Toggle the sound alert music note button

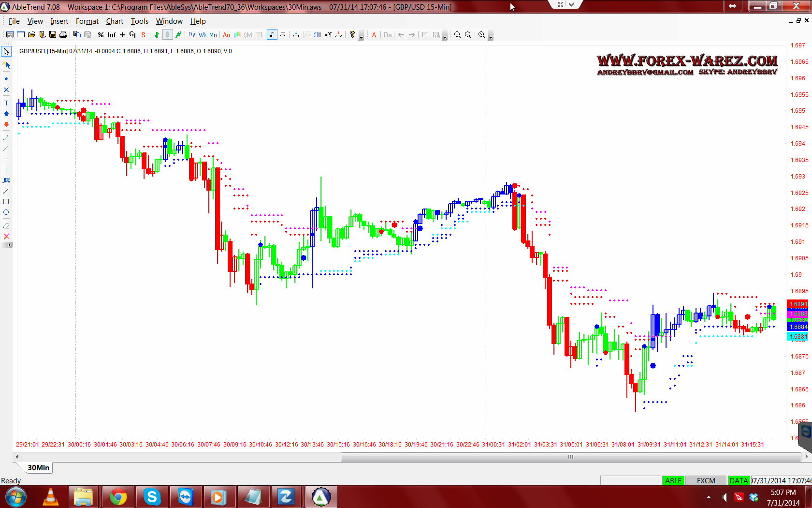pos(272,35)
